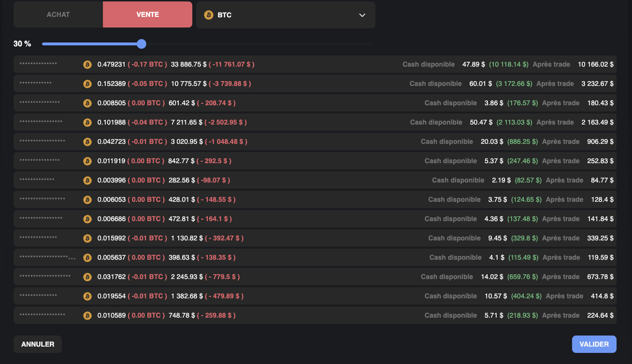Click the BTC icon on the 0.101988 row

(x=87, y=122)
